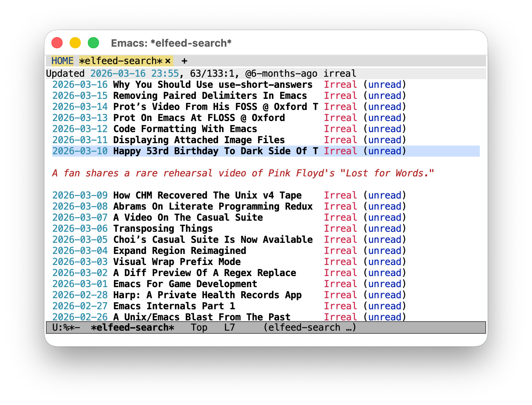Click the Irreal tag on Expand Region Reimagined

tap(340, 250)
